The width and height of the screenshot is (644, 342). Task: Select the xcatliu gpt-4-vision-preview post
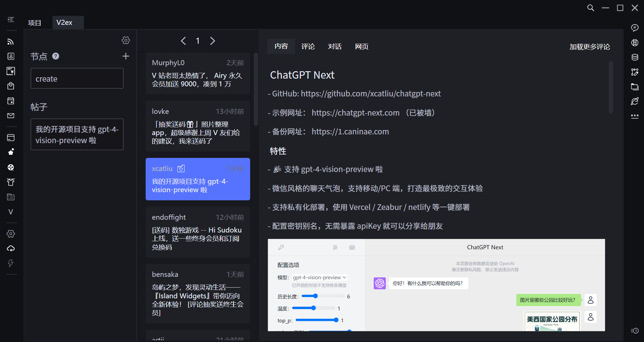point(198,179)
